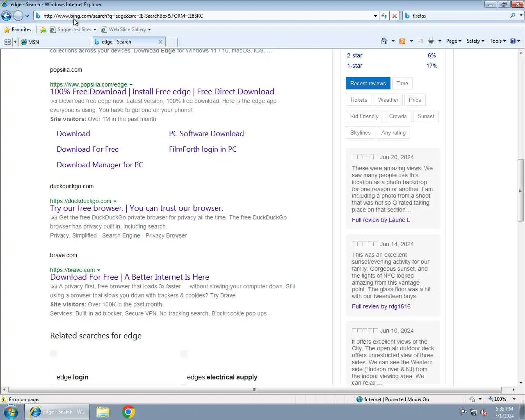Screen dimensions: 525x420
Task: Open the search provider dropdown arrow
Action: (x=521, y=16)
